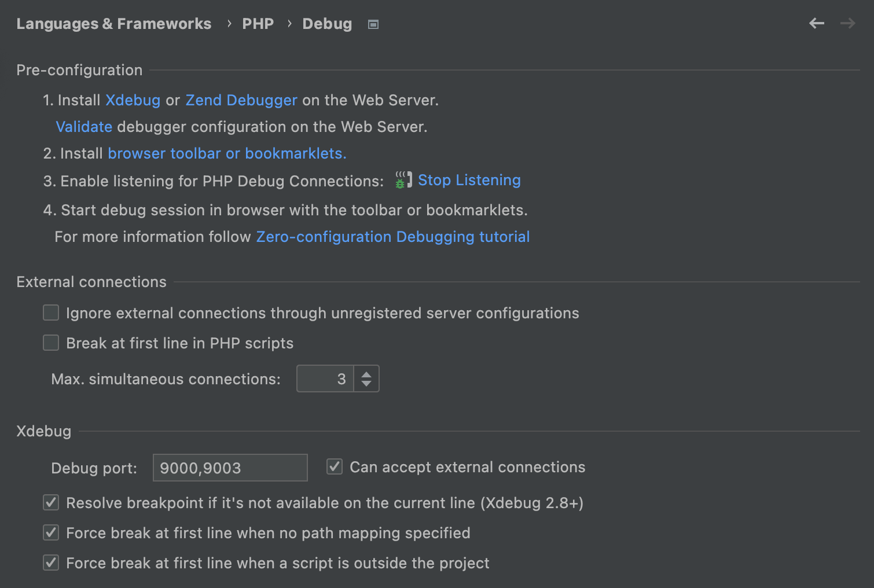This screenshot has width=874, height=588.
Task: Open Zero-configuration Debugging tutorial link
Action: pos(393,237)
